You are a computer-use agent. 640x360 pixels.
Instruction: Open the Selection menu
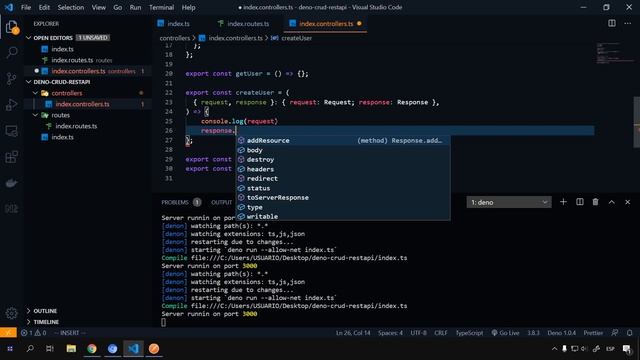coord(71,7)
